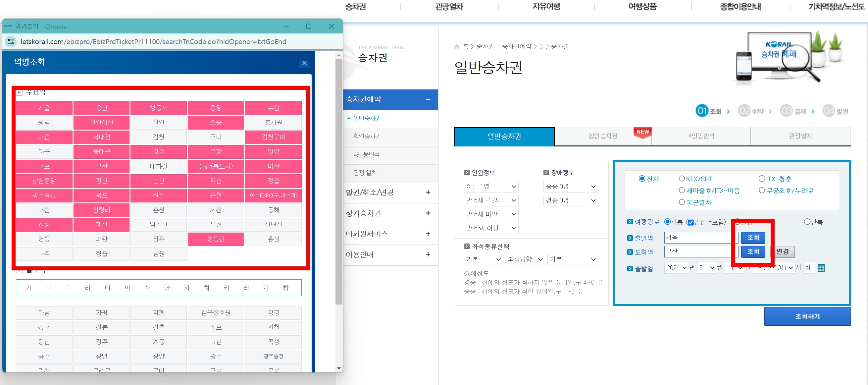Screen dimensions: 868x385
Task: Click the 조회하기 search button
Action: (x=807, y=316)
